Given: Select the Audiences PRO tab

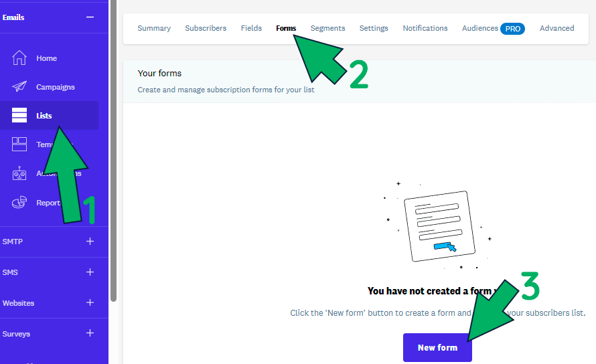Looking at the screenshot, I should point(493,28).
